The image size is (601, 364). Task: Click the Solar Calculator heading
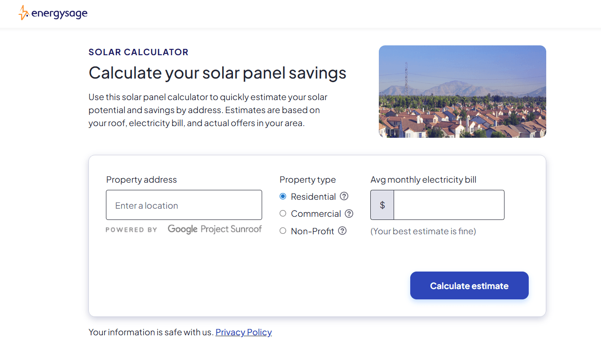click(138, 52)
